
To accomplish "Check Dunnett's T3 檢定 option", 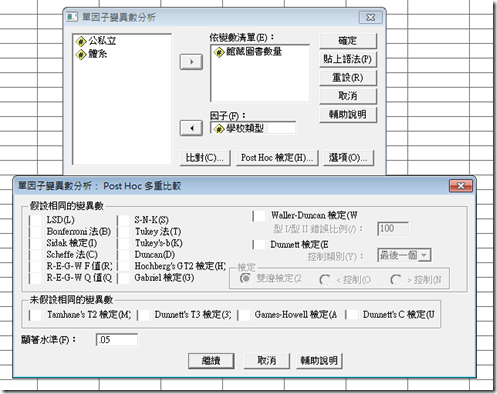I will tap(144, 315).
